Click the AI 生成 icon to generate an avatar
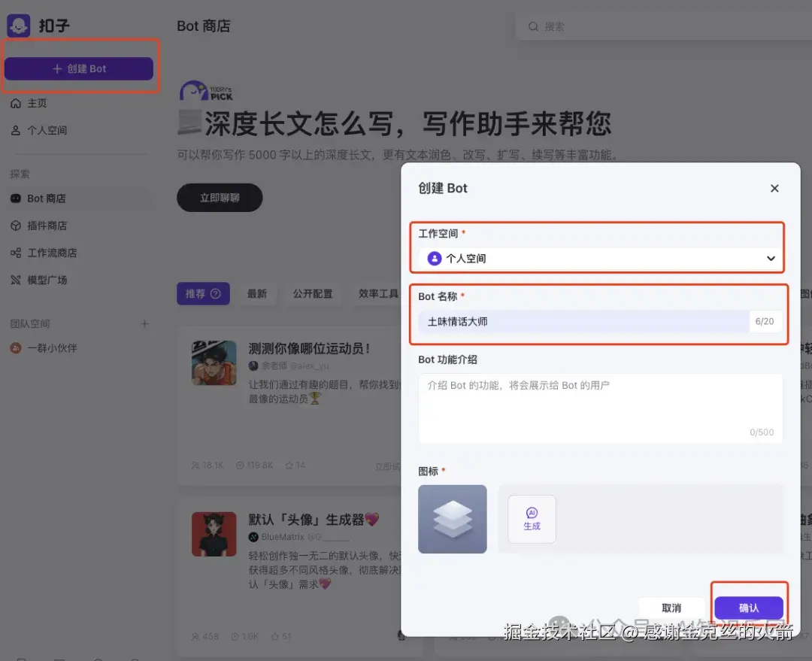 coord(531,519)
